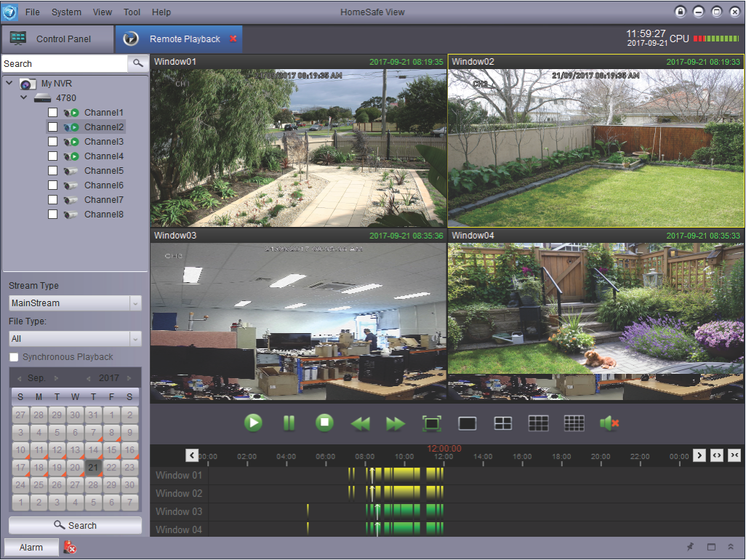746x560 pixels.
Task: Pause the video playback
Action: point(289,423)
